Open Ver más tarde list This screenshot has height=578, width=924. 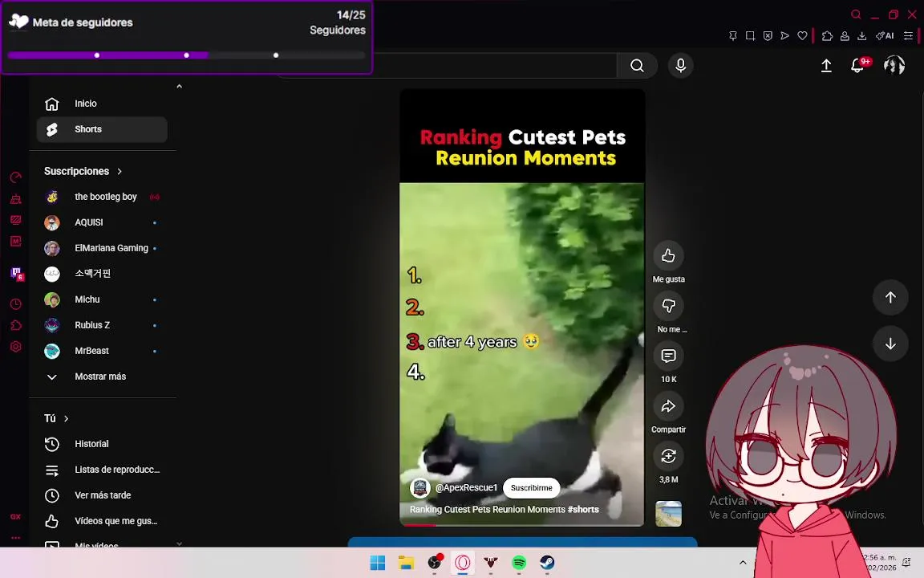tap(102, 495)
